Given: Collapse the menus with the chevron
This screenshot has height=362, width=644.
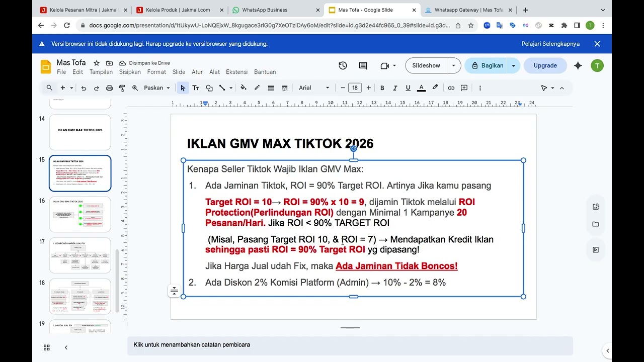Looking at the screenshot, I should click(562, 88).
